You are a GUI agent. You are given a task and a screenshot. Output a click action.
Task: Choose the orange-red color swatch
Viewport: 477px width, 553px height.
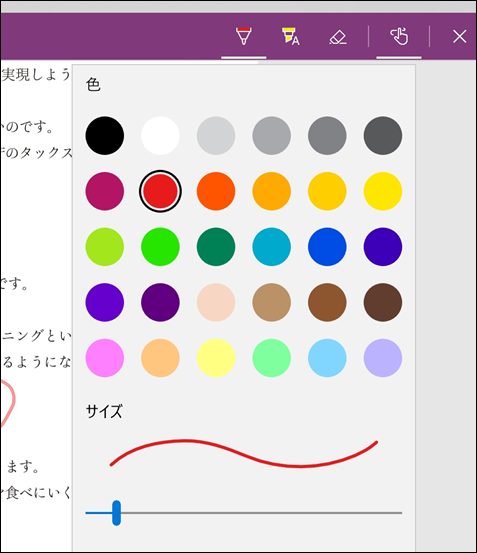point(216,191)
